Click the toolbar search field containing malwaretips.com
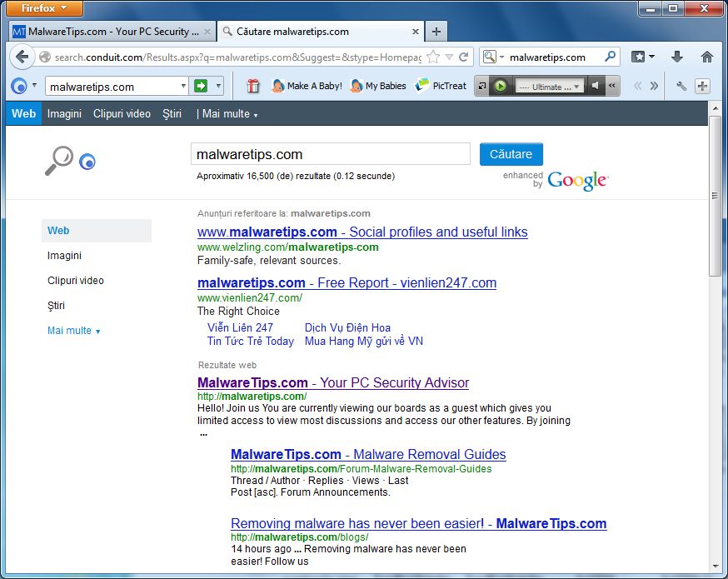728x579 pixels. coord(113,87)
